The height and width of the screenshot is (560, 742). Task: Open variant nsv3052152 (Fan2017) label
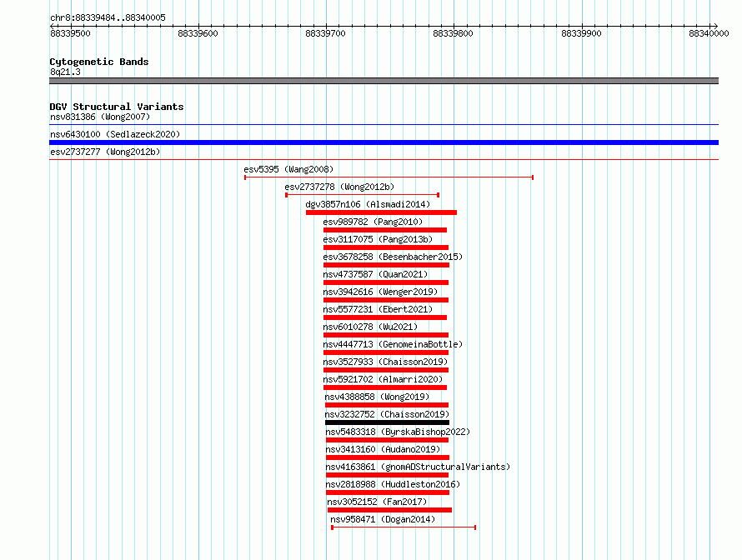[377, 502]
